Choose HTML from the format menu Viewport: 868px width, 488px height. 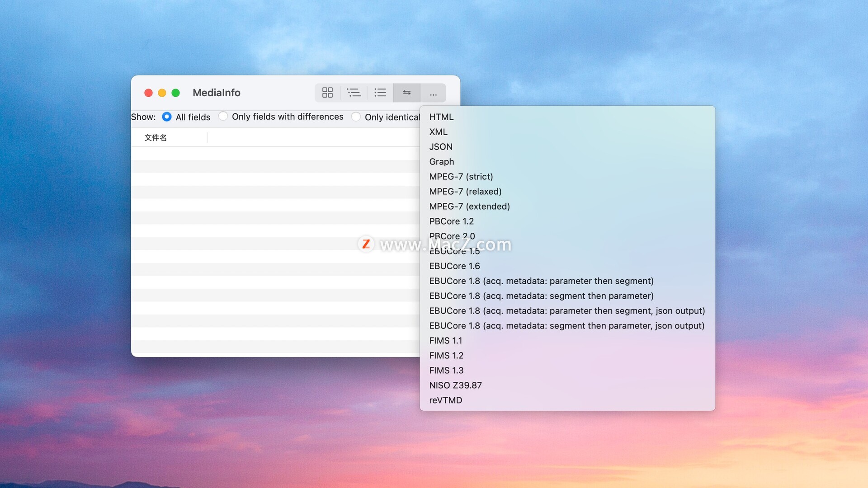pos(567,117)
